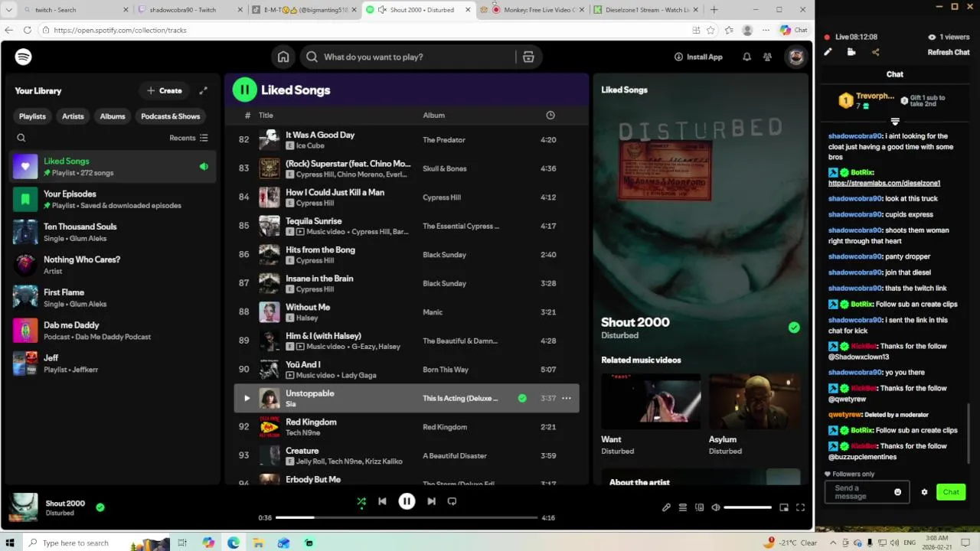Viewport: 980px width, 551px height.
Task: Open the Dab me Daddy podcast
Action: [113, 331]
